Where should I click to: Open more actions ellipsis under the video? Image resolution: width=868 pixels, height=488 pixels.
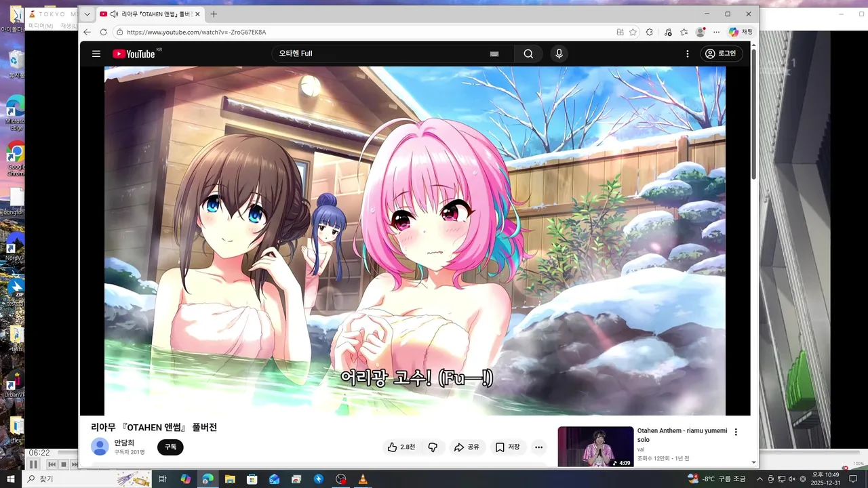click(538, 447)
